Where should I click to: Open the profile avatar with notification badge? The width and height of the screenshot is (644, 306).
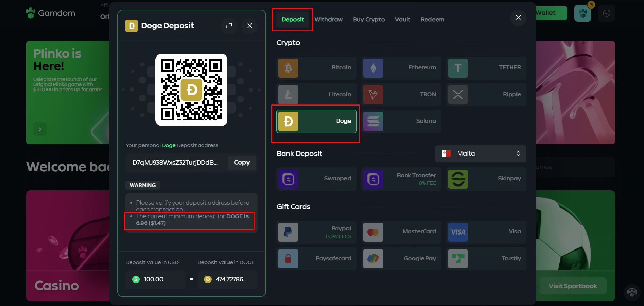pyautogui.click(x=583, y=13)
